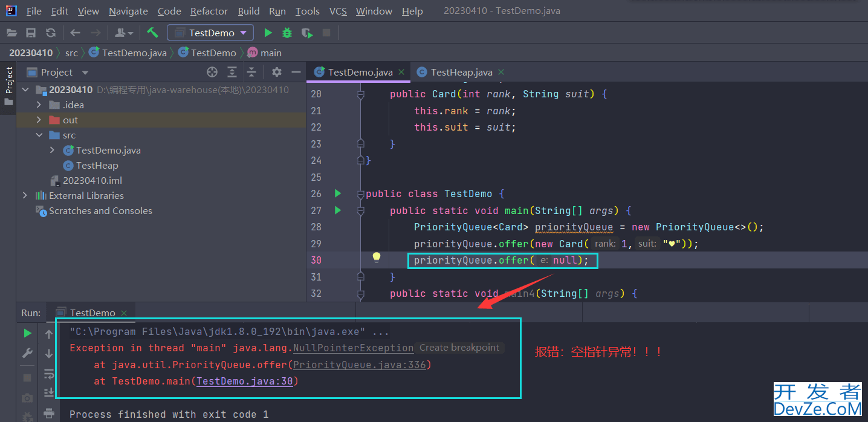
Task: Open TestDemo run configuration dropdown
Action: 210,33
